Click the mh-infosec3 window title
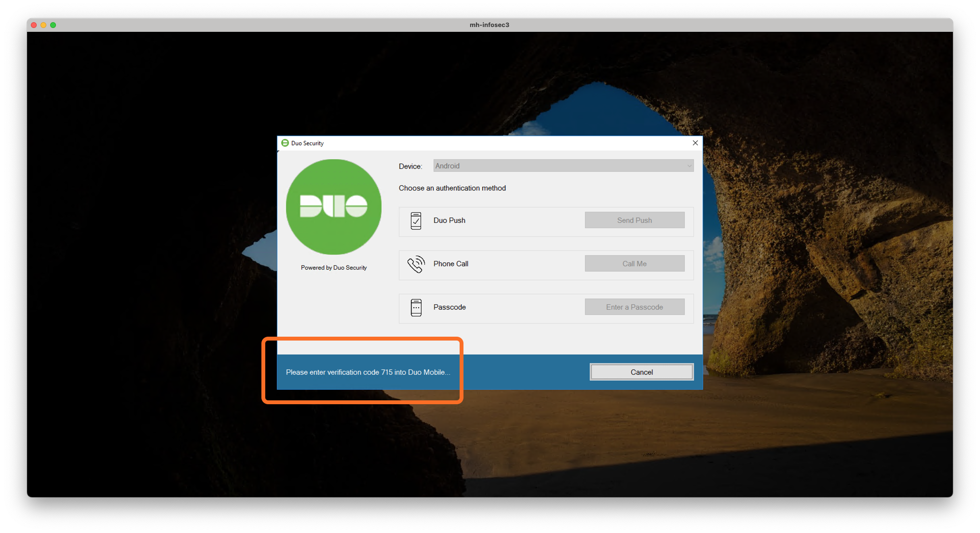The width and height of the screenshot is (980, 533). click(489, 25)
